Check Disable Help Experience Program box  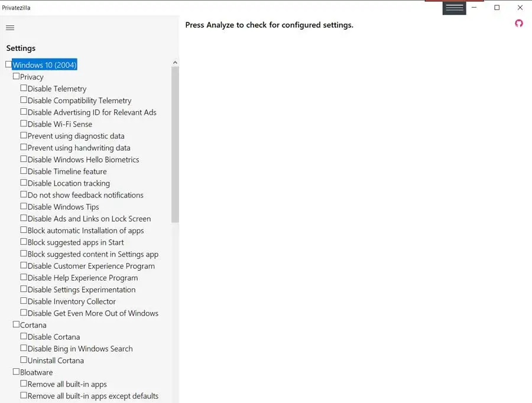[x=24, y=277]
